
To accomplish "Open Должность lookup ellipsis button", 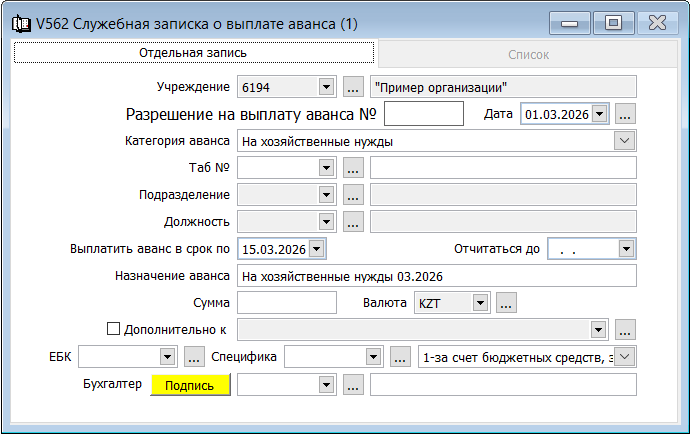I will click(352, 222).
